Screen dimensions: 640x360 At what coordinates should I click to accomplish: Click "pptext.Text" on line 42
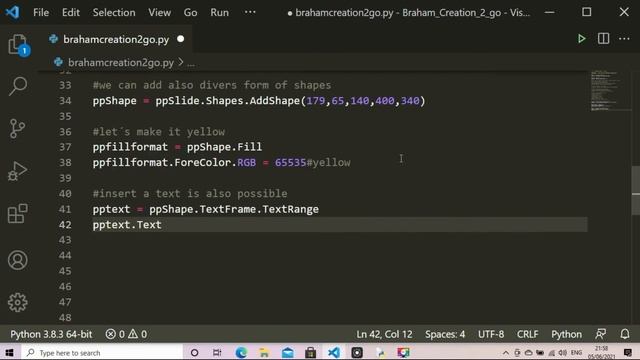click(127, 224)
